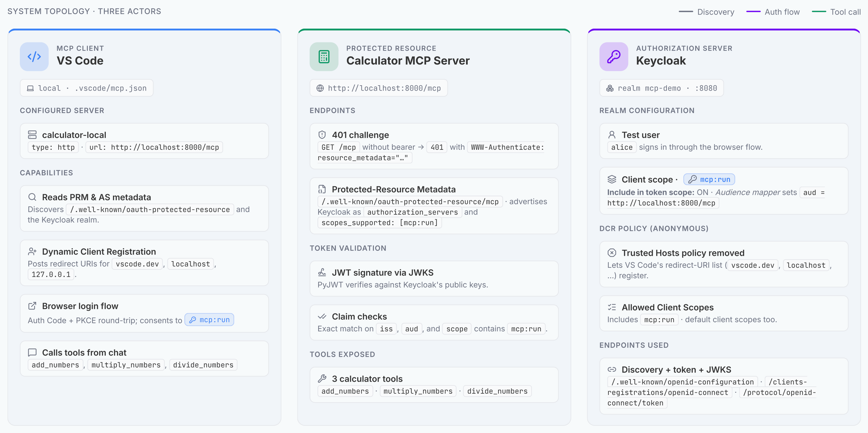
Task: Click "localhost" in Dynamic Client Registration card
Action: click(x=191, y=264)
